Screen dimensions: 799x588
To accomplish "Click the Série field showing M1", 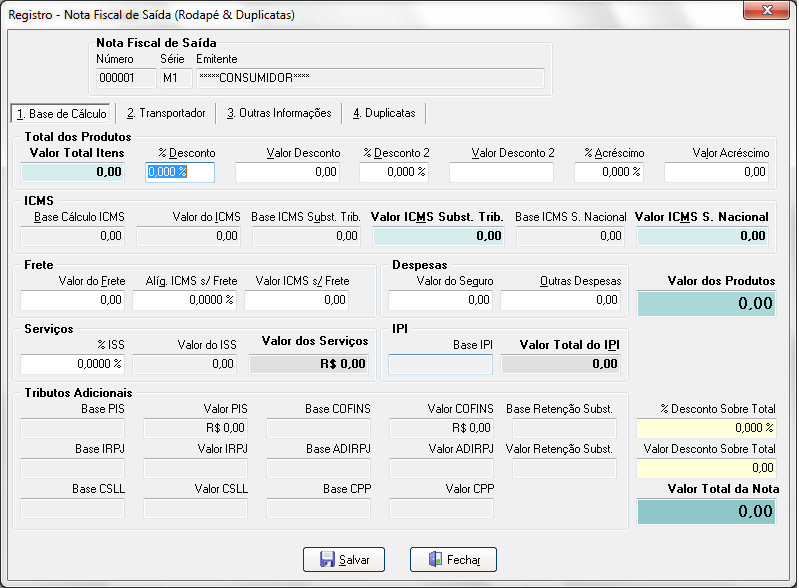I will (176, 78).
